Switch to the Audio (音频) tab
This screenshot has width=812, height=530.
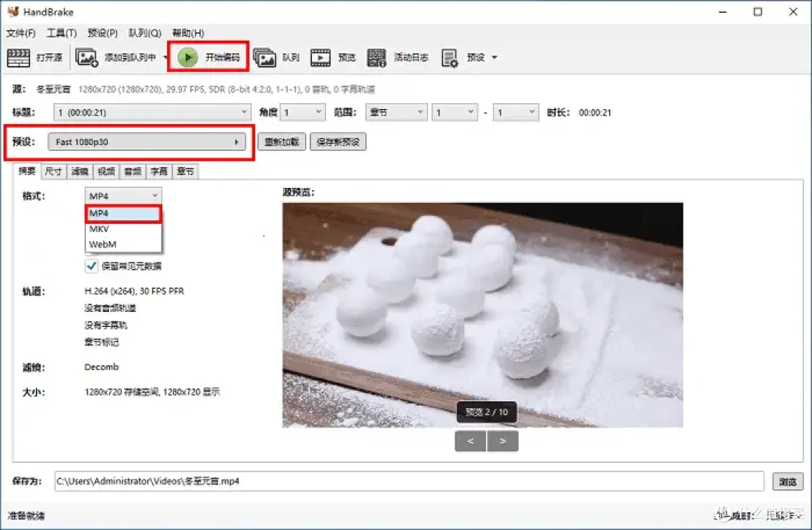point(133,171)
